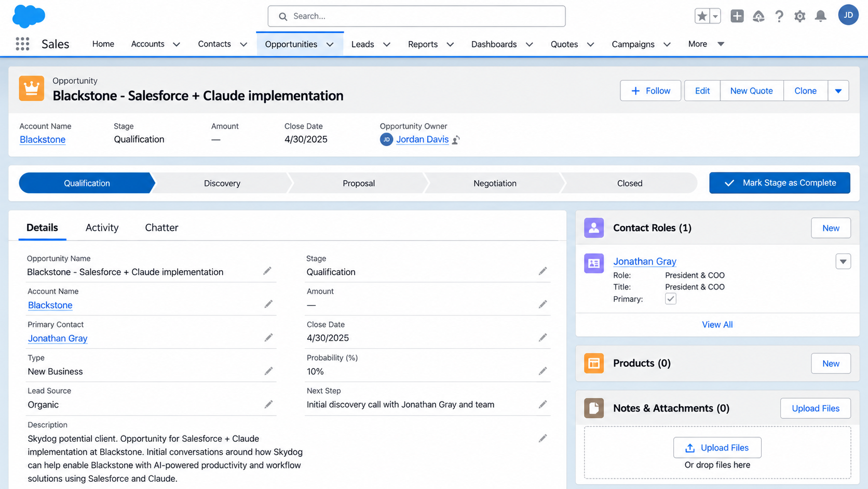This screenshot has height=489, width=868.
Task: Edit the Primary Contact pencil icon
Action: pyautogui.click(x=268, y=338)
